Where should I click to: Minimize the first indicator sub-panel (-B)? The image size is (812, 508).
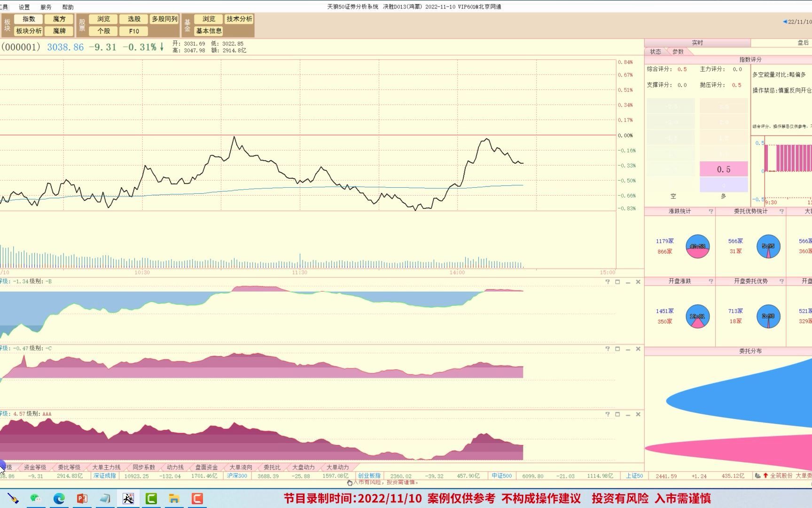628,282
